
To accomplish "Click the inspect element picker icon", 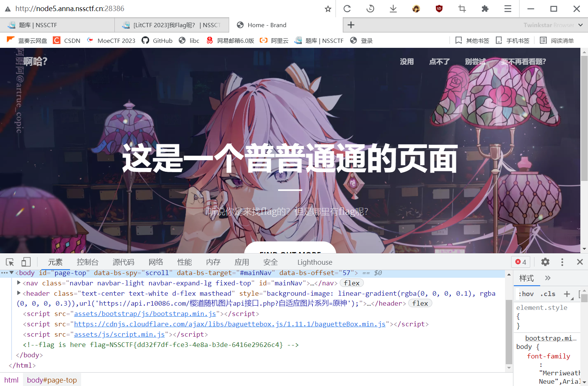I will pyautogui.click(x=10, y=262).
